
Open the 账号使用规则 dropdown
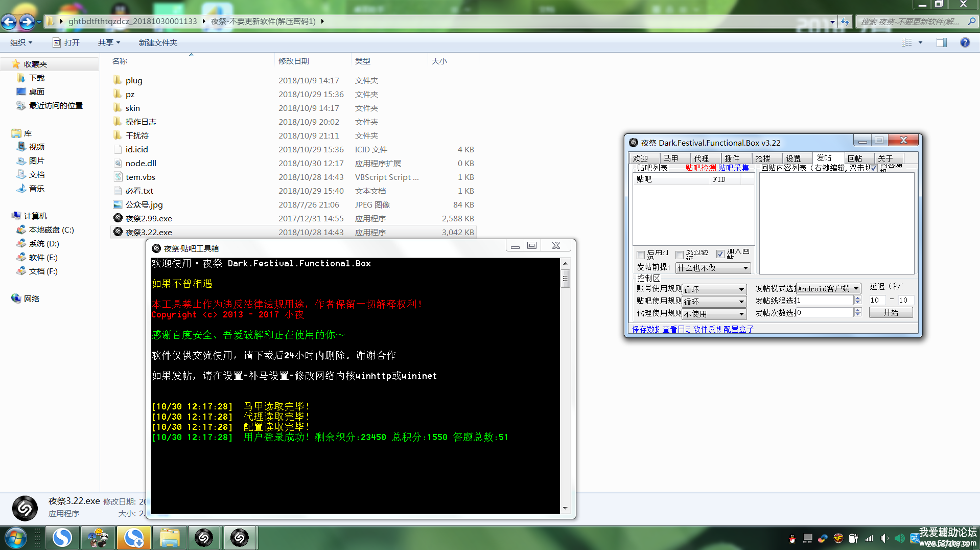pos(714,289)
